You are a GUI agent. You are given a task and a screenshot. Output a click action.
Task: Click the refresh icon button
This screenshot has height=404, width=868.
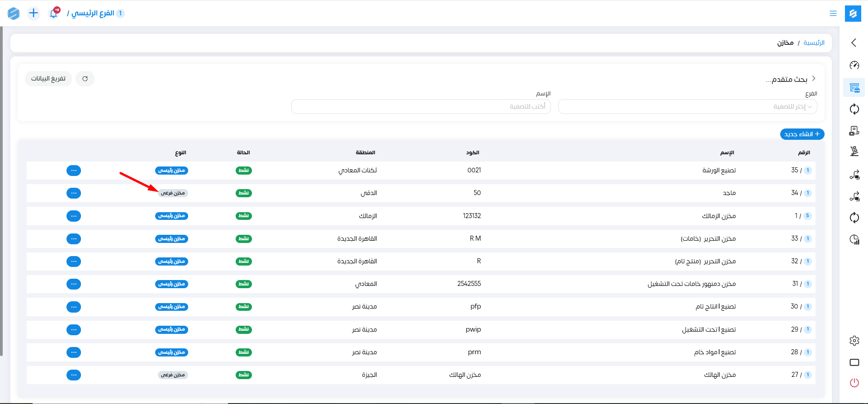click(85, 79)
